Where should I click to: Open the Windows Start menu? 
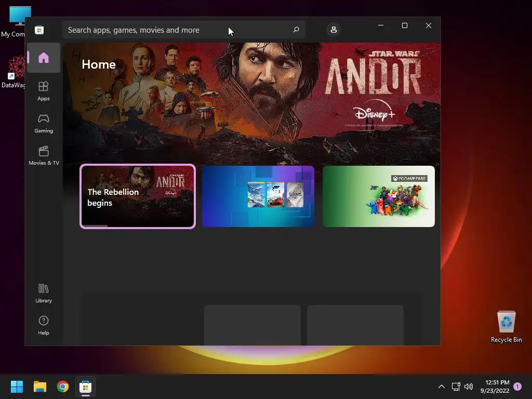[x=17, y=387]
